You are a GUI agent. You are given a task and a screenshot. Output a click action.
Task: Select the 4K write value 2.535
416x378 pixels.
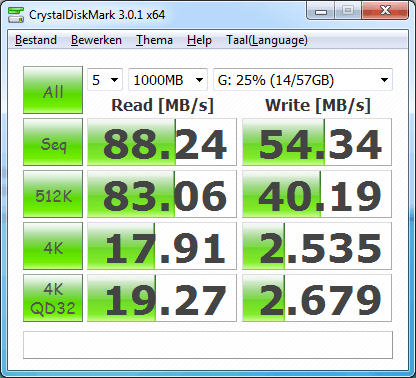[317, 246]
